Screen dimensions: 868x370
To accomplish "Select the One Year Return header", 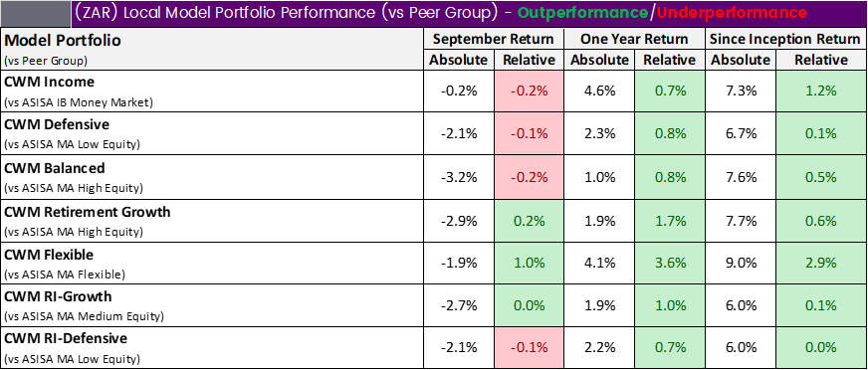I will coord(634,39).
